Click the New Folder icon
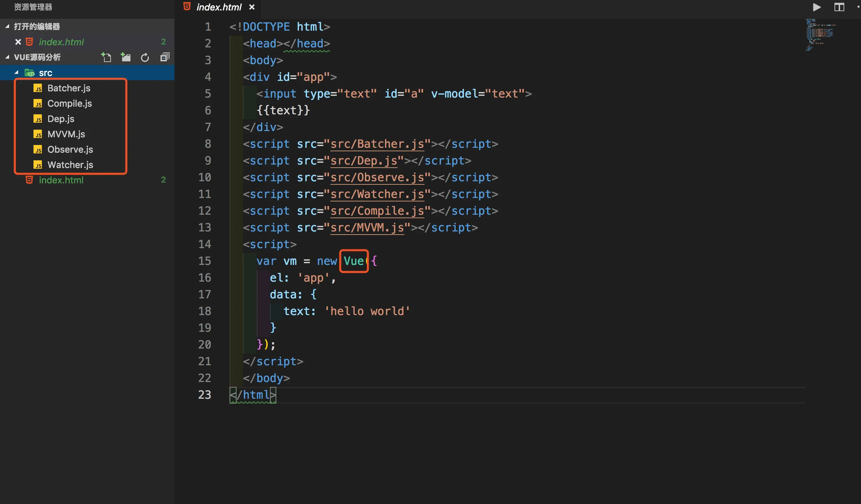Image resolution: width=861 pixels, height=504 pixels. (126, 57)
